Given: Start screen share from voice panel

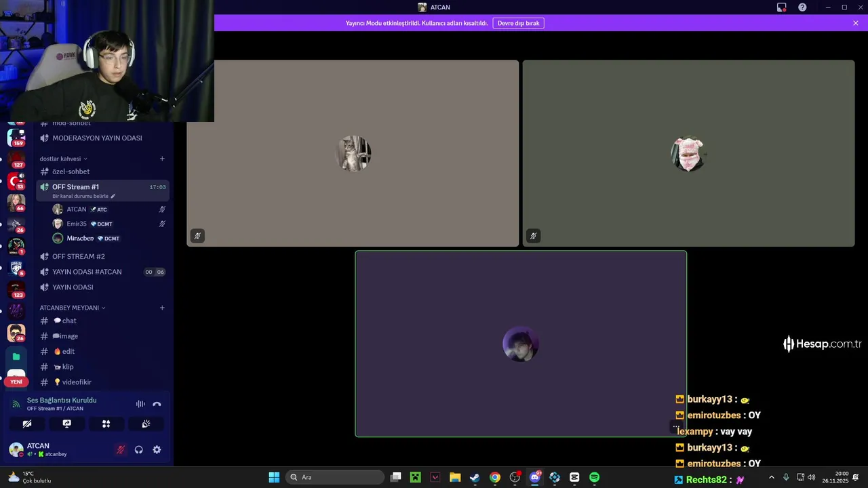Looking at the screenshot, I should click(x=66, y=424).
